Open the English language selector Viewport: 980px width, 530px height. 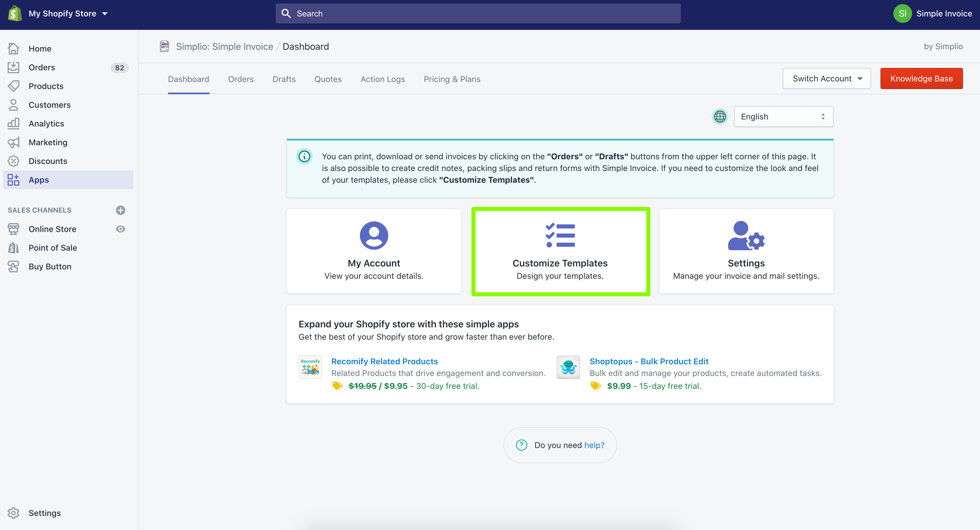point(783,117)
